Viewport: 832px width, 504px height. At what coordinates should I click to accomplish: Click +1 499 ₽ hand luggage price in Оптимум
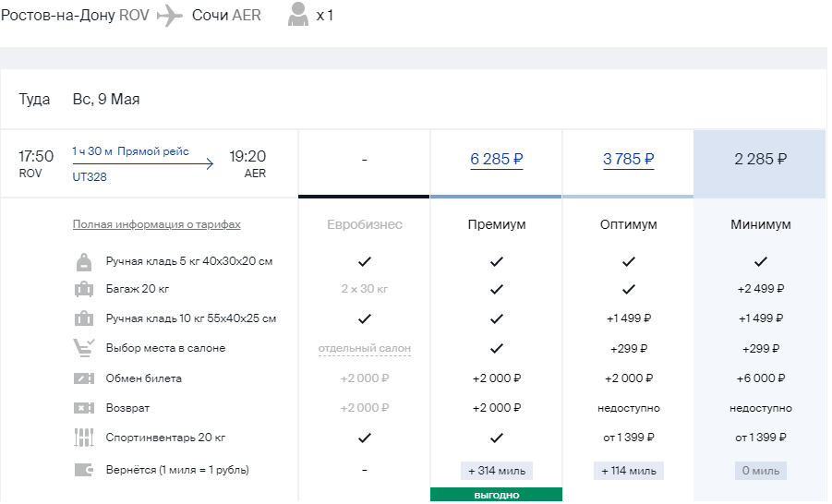click(628, 318)
